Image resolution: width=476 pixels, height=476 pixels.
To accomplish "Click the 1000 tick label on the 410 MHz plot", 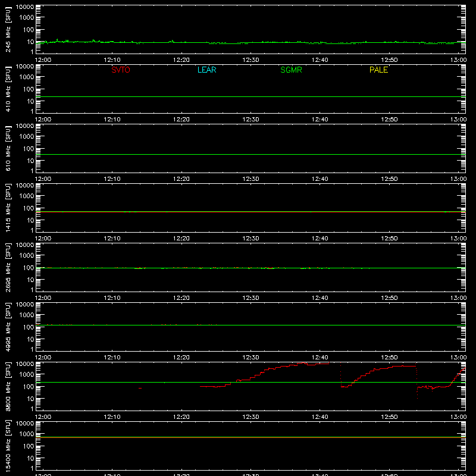I will [x=27, y=77].
